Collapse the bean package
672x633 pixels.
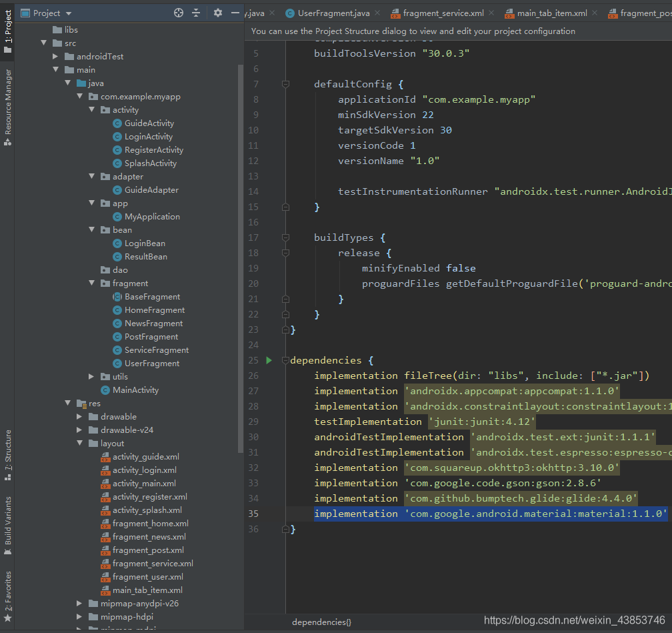pyautogui.click(x=92, y=229)
